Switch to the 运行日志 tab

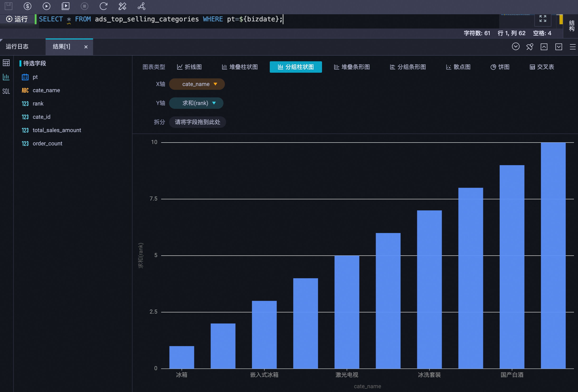tap(17, 47)
